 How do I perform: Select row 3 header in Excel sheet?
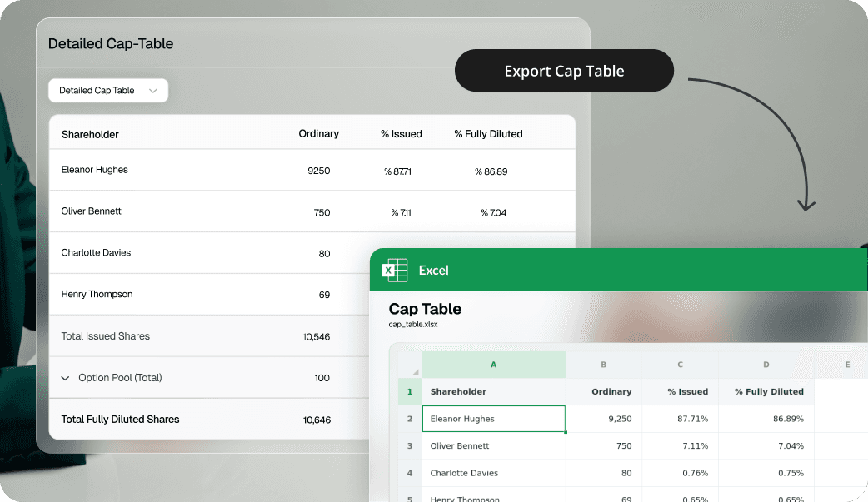click(x=410, y=446)
